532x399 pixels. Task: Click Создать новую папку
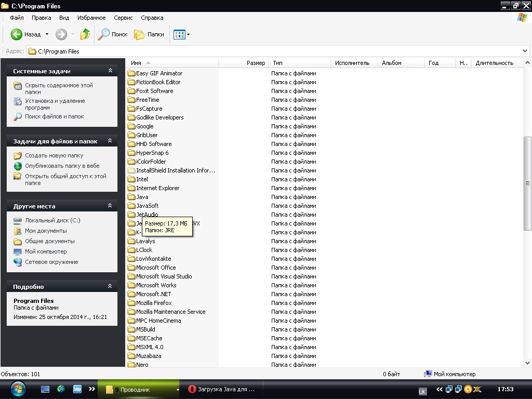(54, 155)
